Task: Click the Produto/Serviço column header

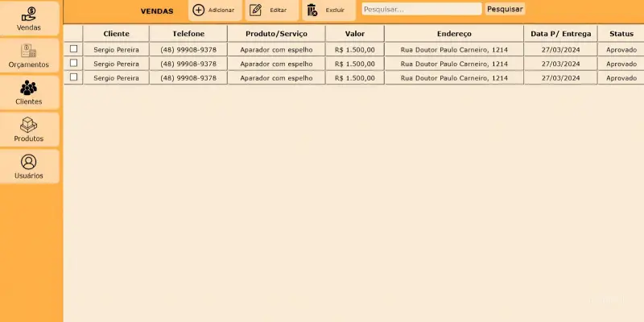Action: click(x=276, y=34)
